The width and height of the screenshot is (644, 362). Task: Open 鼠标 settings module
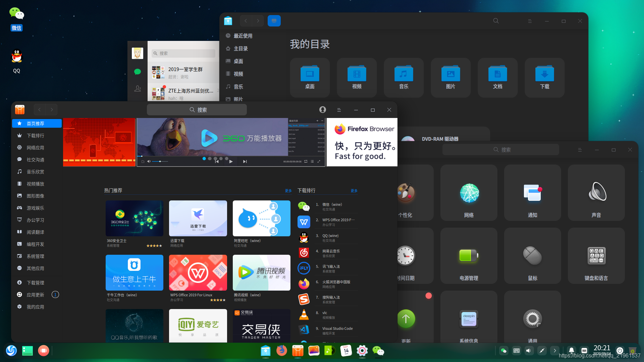click(x=533, y=256)
